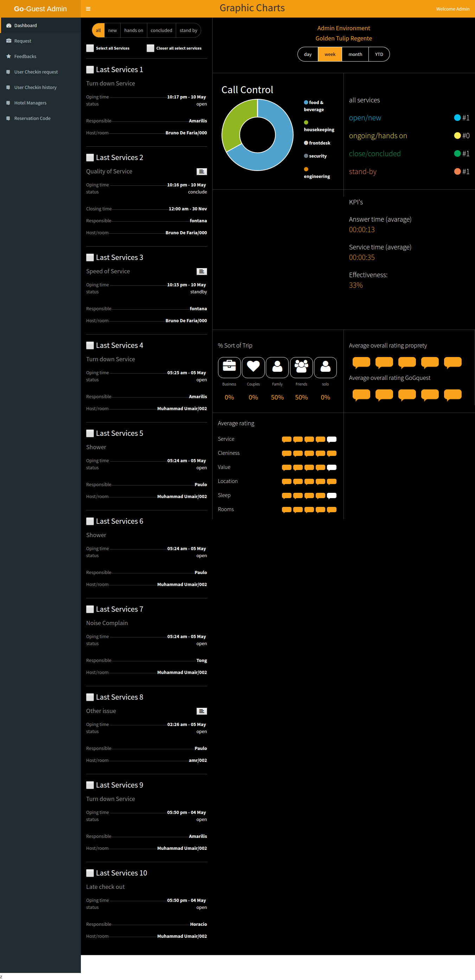Click the food & beverage legend dot
The height and width of the screenshot is (980, 475).
click(x=306, y=102)
